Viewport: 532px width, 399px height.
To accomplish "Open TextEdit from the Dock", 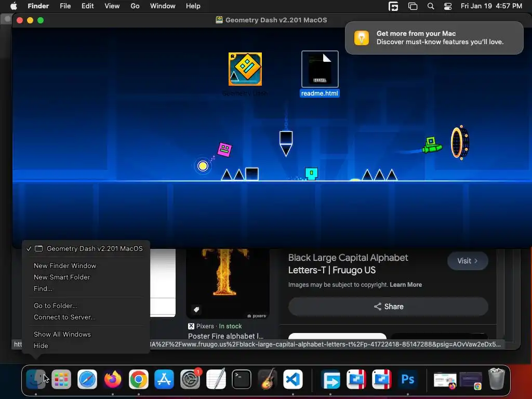I will (216, 379).
